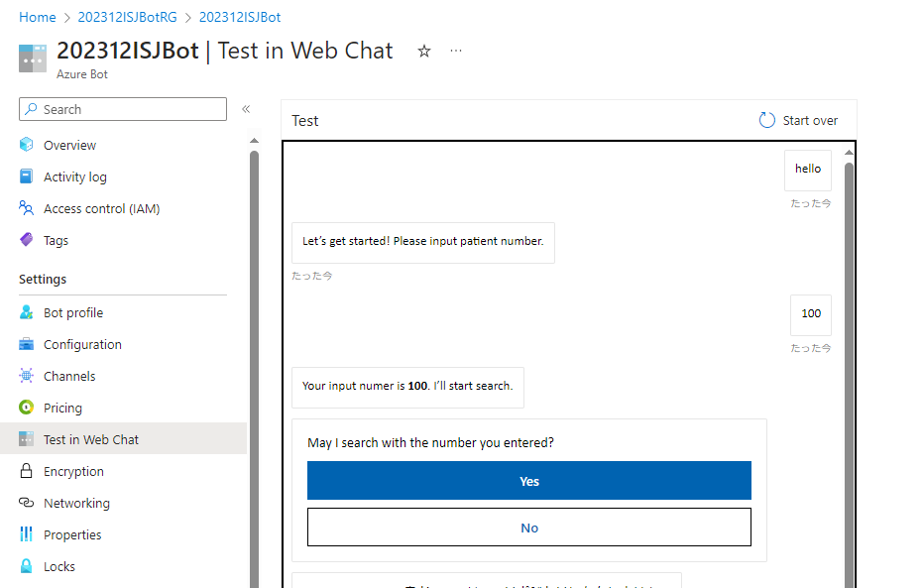Click the Home breadcrumb link

38,17
